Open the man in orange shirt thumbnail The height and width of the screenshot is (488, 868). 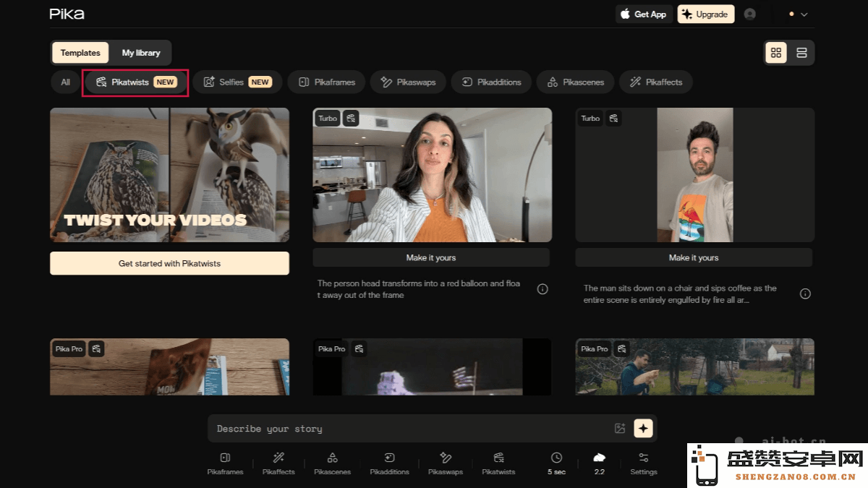694,175
